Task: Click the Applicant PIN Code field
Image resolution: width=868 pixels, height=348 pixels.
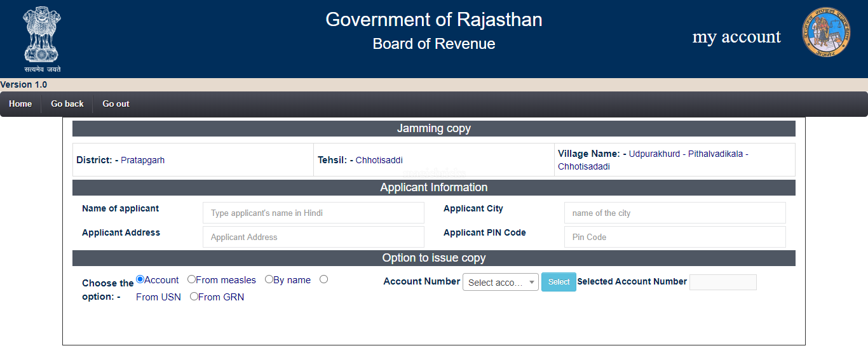Action: (x=674, y=238)
